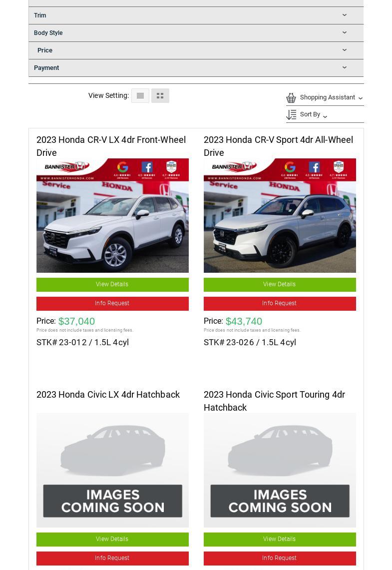Expand the Payment filter chevron
392x570 pixels.
click(x=345, y=68)
